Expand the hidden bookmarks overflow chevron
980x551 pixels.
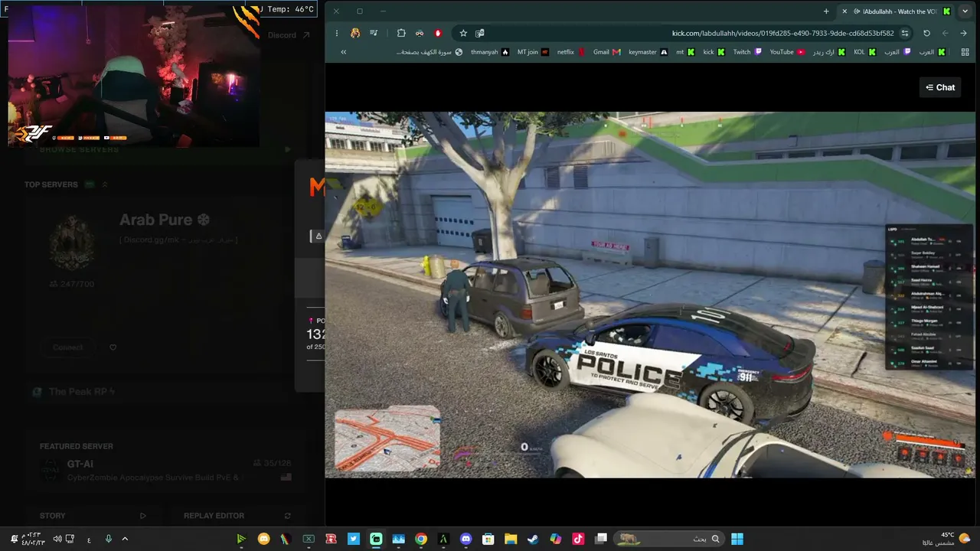tap(344, 52)
